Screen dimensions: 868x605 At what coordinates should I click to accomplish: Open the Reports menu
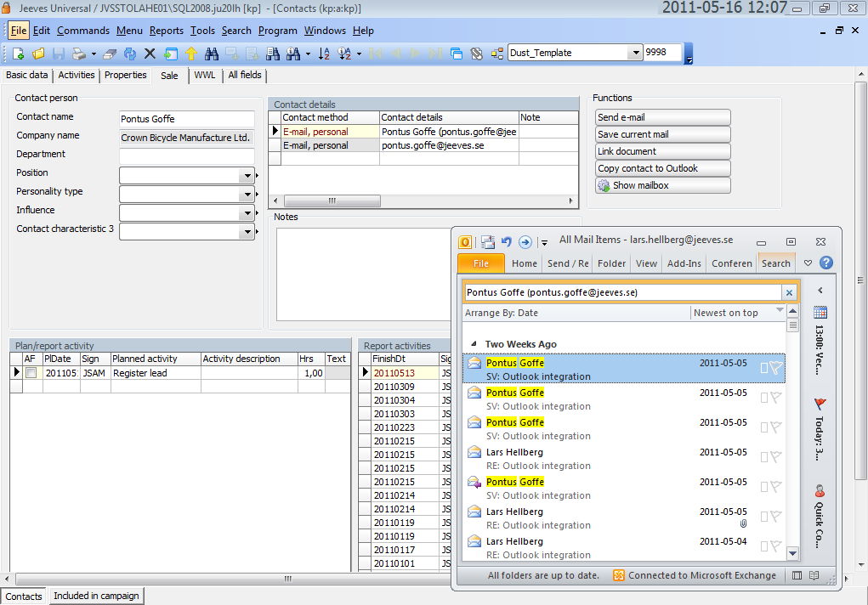tap(166, 31)
